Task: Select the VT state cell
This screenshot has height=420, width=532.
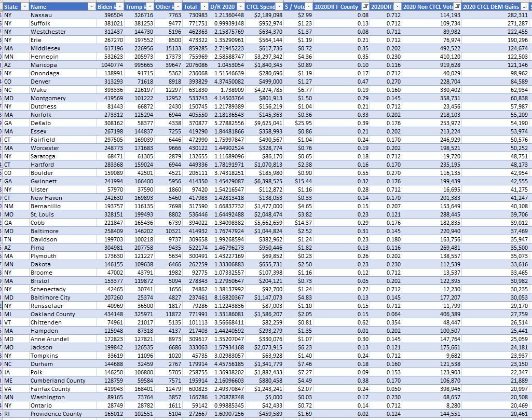Action: (16, 322)
